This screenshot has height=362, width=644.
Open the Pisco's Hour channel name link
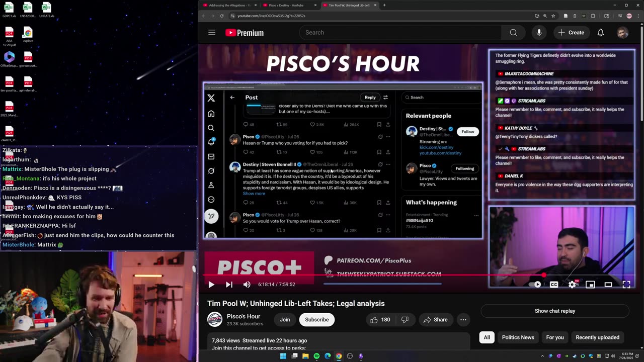244,316
